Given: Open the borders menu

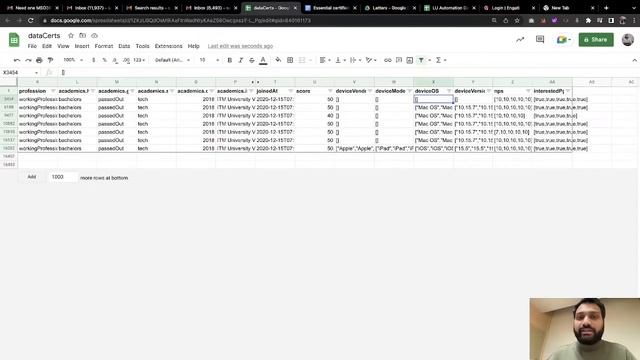Looking at the screenshot, I should (290, 60).
